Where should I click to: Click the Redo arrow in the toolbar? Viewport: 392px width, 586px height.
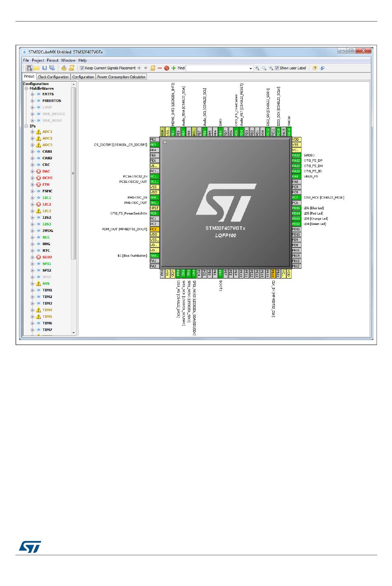tap(146, 68)
